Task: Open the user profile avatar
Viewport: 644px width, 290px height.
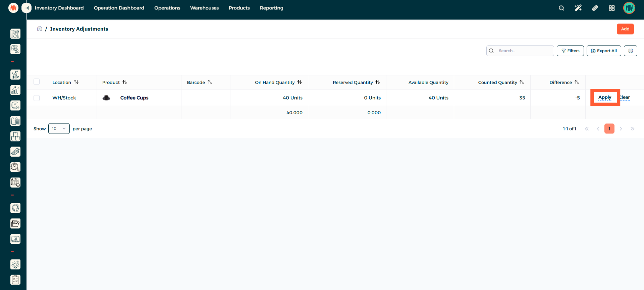Action: click(x=629, y=8)
